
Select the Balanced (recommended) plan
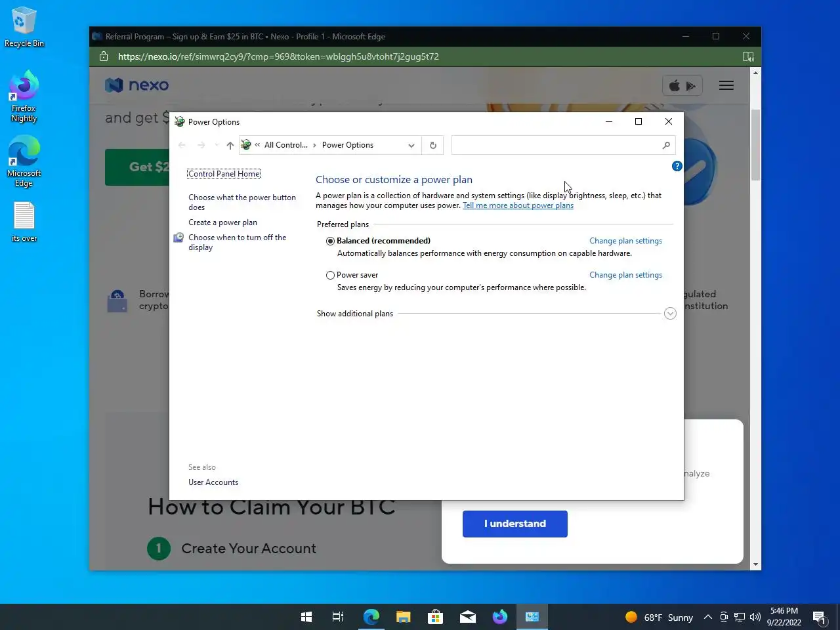[x=330, y=241]
